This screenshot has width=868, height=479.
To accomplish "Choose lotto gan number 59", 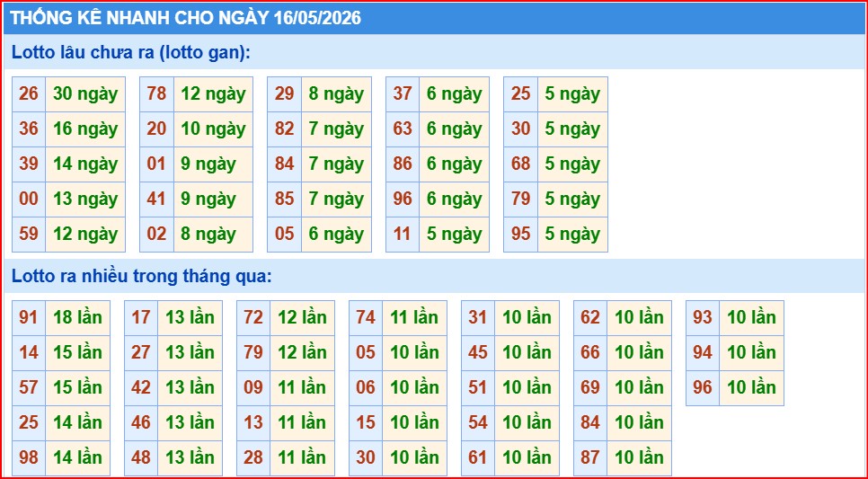I will [x=29, y=234].
